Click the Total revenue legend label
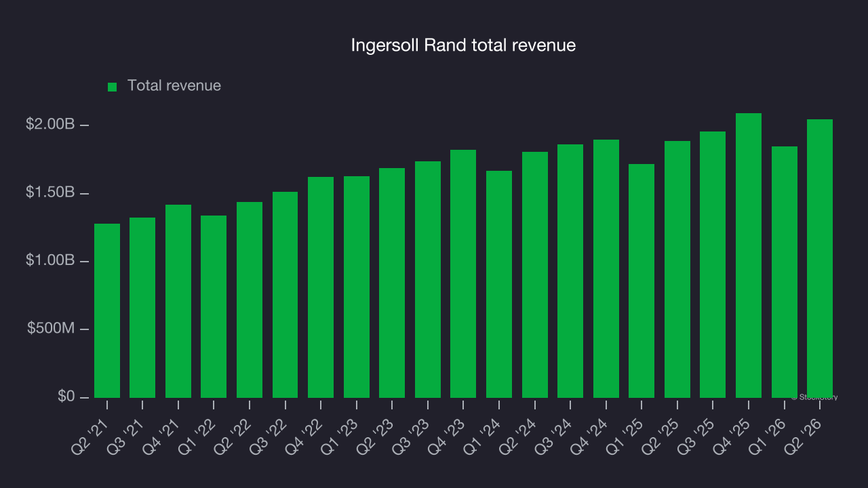The image size is (868, 488). [x=174, y=85]
